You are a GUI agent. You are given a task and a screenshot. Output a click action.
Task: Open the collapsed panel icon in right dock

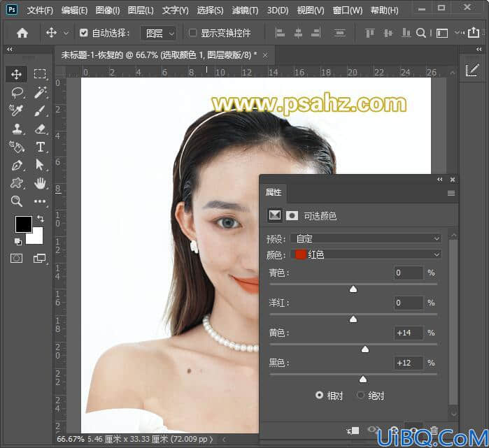click(472, 70)
